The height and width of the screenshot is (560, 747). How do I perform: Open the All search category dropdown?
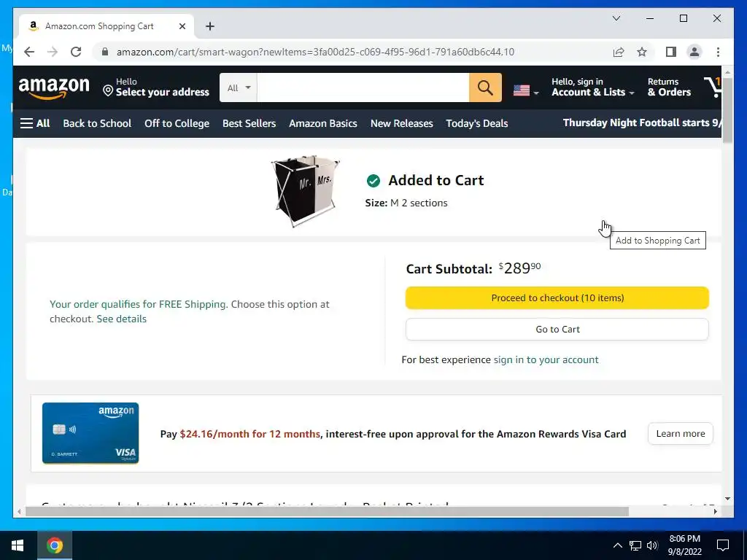click(239, 87)
